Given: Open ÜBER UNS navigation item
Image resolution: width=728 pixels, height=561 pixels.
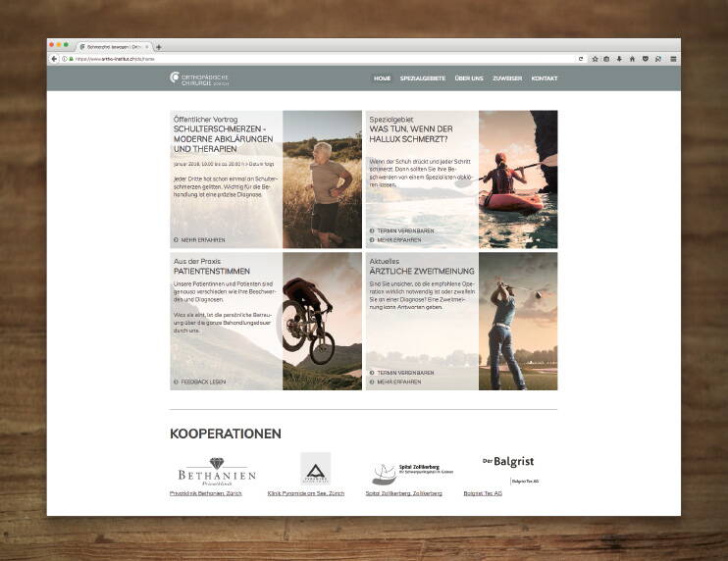Looking at the screenshot, I should 469,78.
